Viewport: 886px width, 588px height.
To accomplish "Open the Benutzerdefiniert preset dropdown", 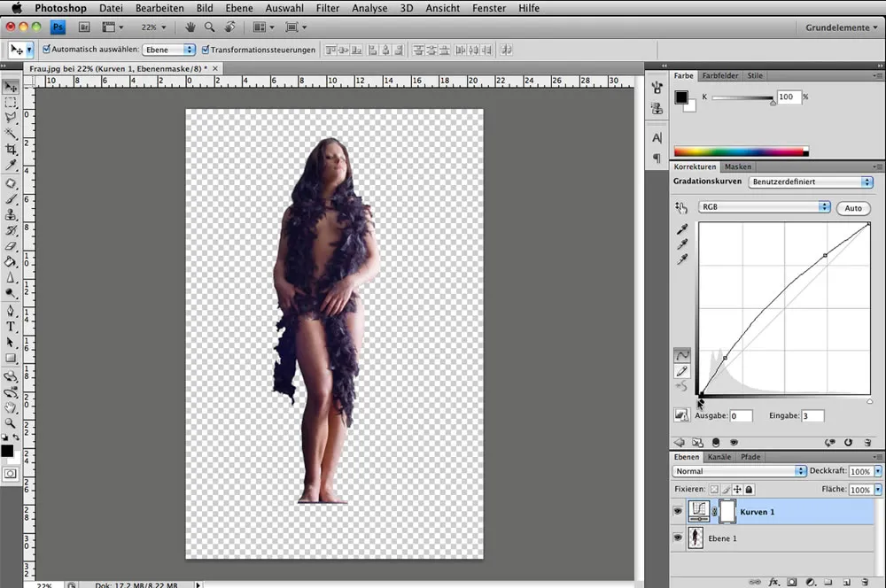I will click(x=811, y=182).
